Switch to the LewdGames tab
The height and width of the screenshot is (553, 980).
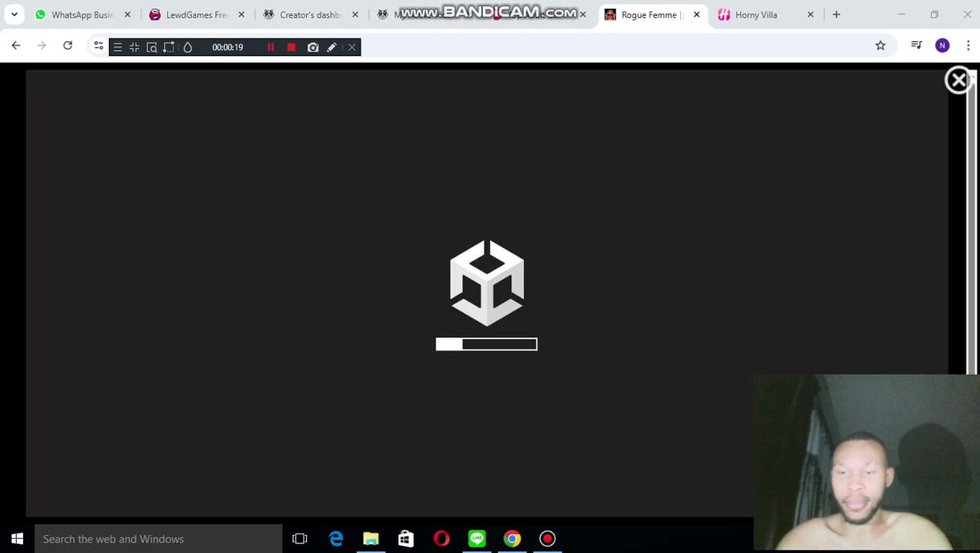(x=197, y=14)
